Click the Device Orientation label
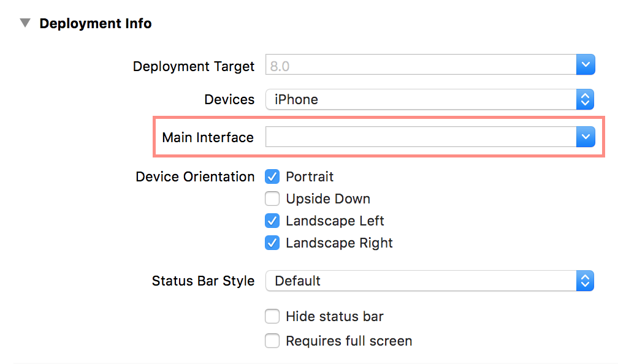 pyautogui.click(x=195, y=176)
